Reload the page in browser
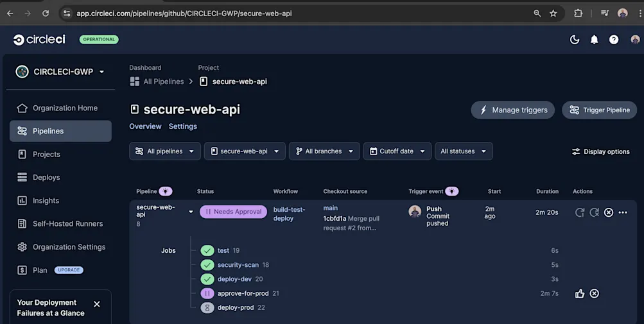 click(x=46, y=13)
